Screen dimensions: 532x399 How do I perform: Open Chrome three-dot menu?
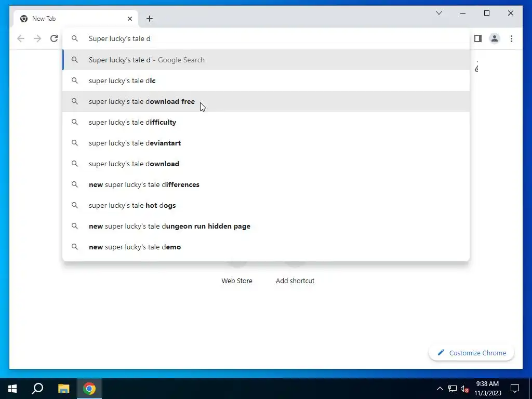pyautogui.click(x=511, y=38)
